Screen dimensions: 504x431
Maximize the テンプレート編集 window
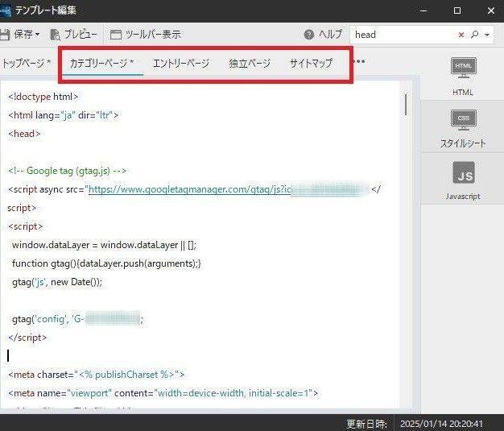pyautogui.click(x=457, y=10)
